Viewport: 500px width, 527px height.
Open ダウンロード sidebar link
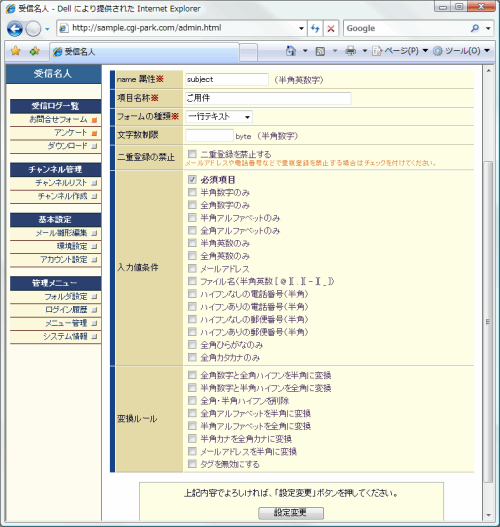(x=67, y=146)
